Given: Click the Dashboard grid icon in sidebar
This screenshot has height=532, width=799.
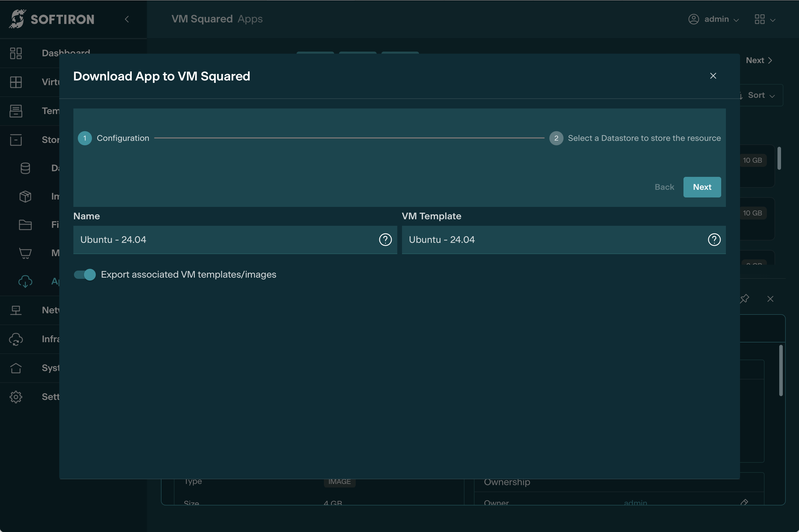Looking at the screenshot, I should pos(16,53).
